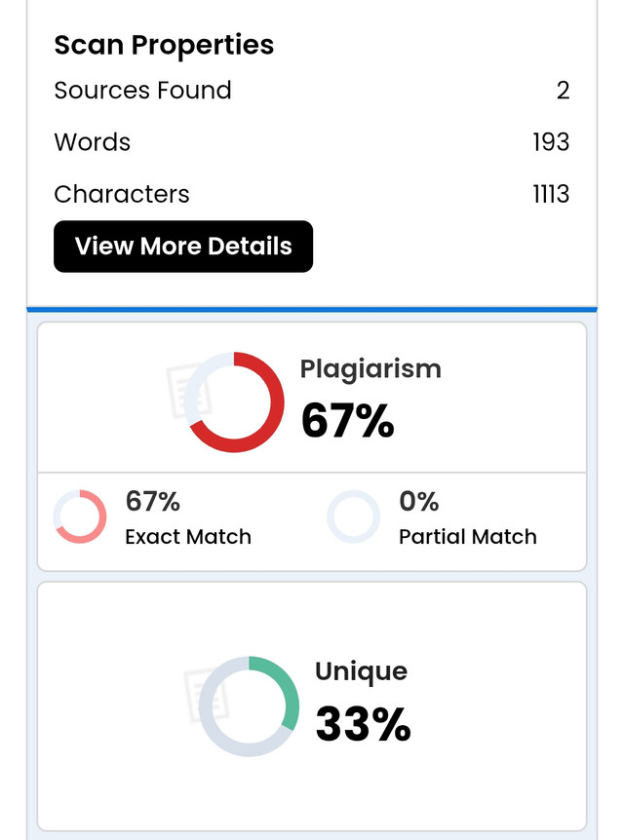Click the Unique title text

coord(362,671)
